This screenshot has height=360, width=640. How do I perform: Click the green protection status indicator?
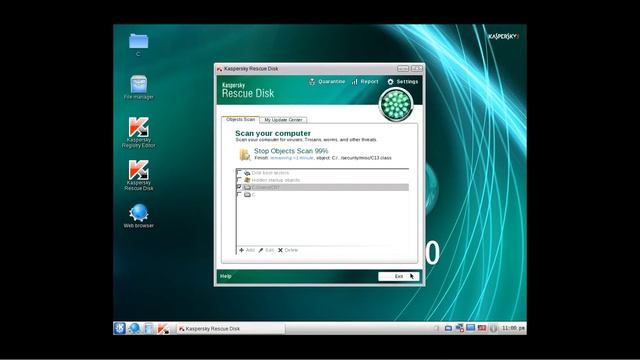[396, 105]
